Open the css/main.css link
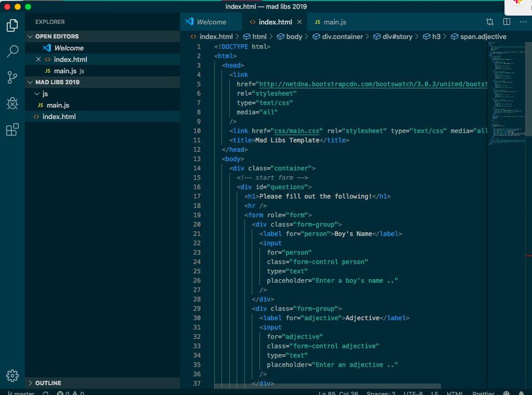This screenshot has width=532, height=395. 296,131
